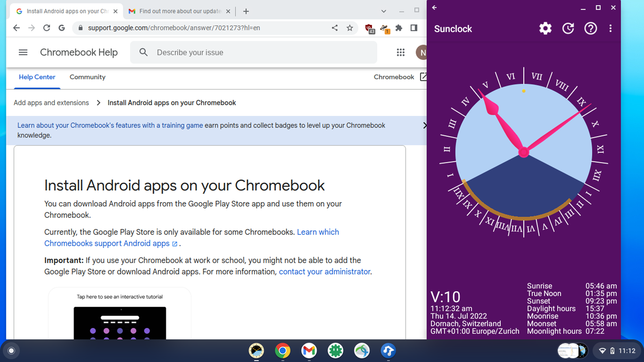The height and width of the screenshot is (362, 644).
Task: Open the Chromebook product link
Action: (x=400, y=77)
